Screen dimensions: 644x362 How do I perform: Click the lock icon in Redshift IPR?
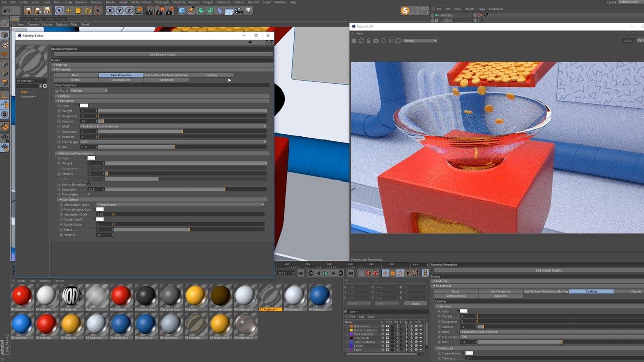point(368,41)
